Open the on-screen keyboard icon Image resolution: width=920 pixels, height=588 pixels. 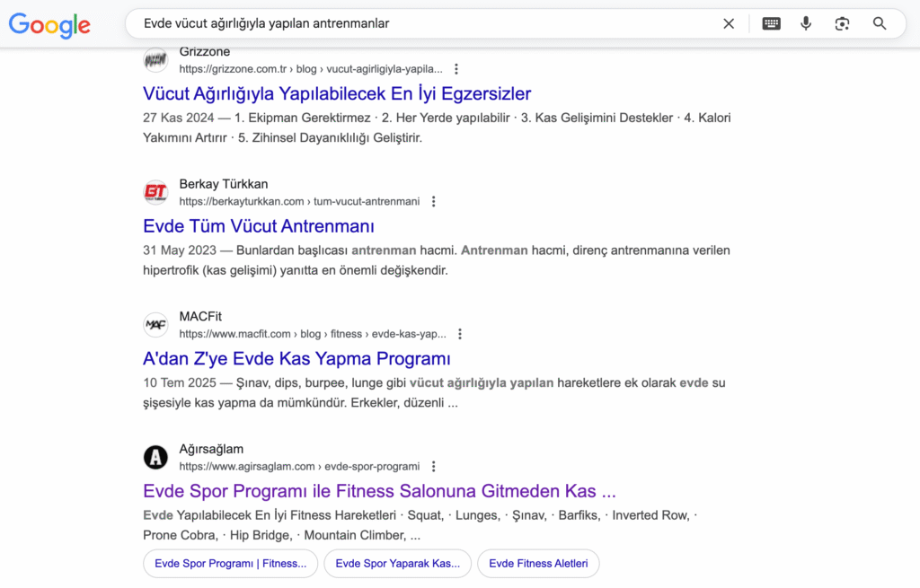pyautogui.click(x=771, y=23)
